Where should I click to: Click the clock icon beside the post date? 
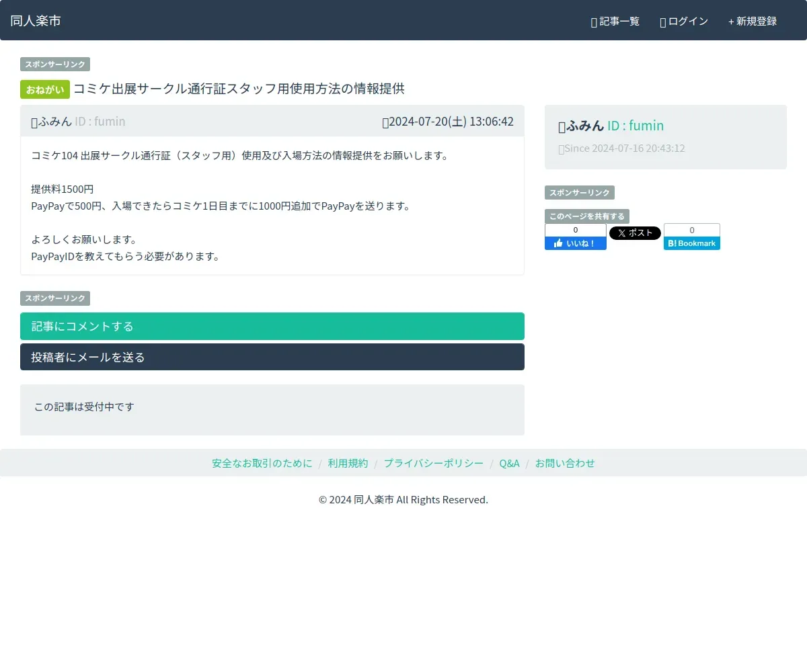point(385,122)
